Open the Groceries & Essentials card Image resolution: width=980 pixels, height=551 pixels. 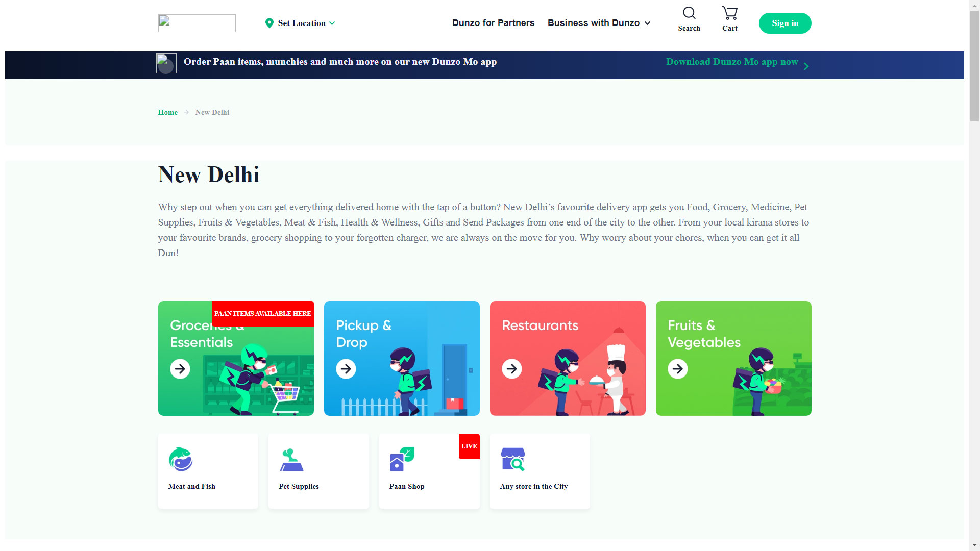tap(236, 358)
